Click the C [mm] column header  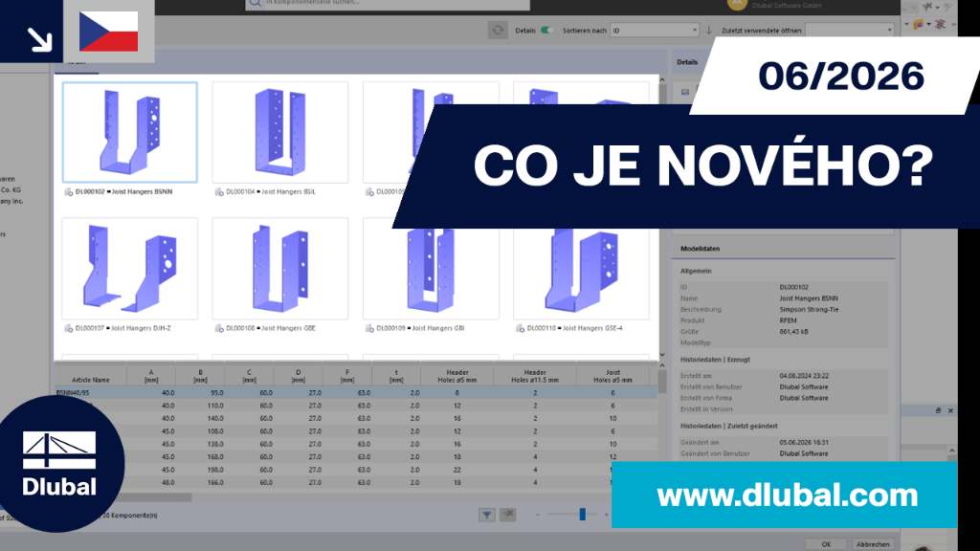[249, 376]
